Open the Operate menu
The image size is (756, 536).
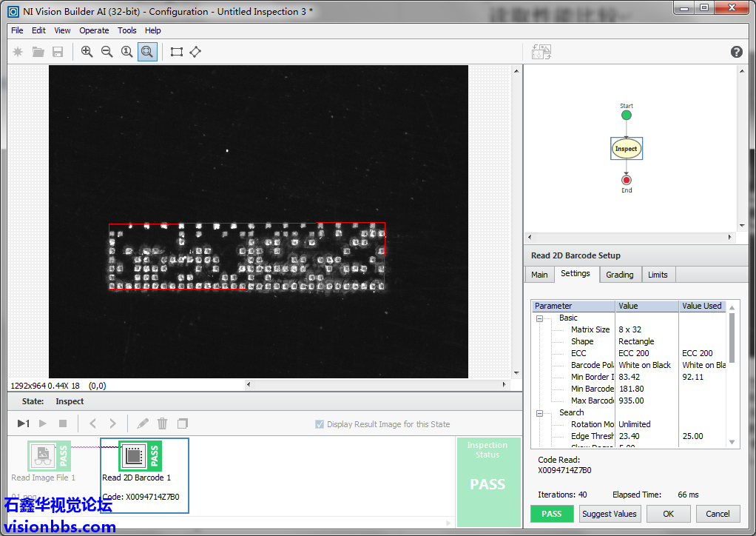tap(94, 30)
